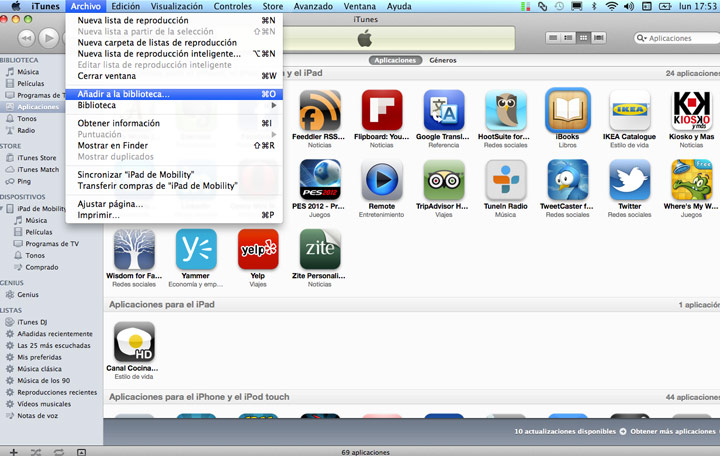Select the TripAdvisor app icon
Image resolution: width=720 pixels, height=456 pixels.
442,180
